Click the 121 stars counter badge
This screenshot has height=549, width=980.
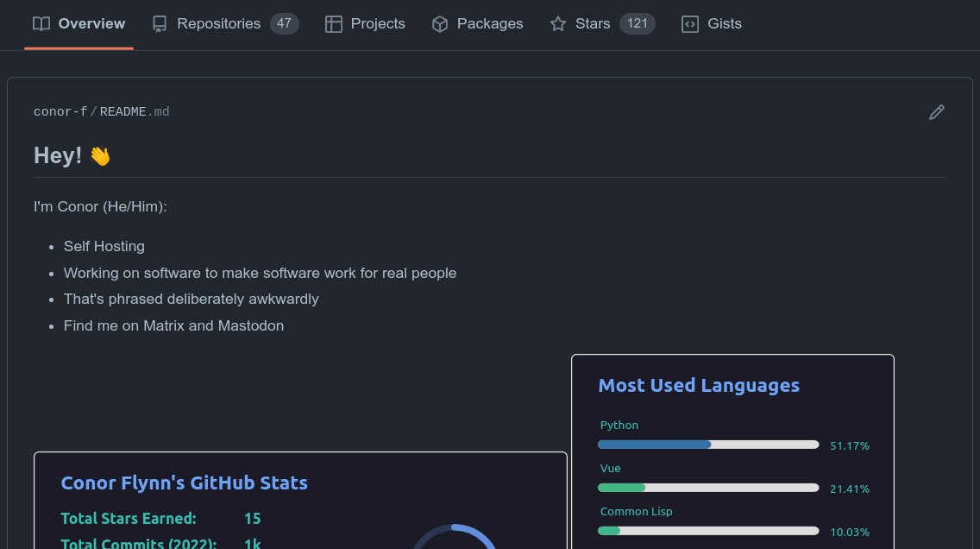[x=637, y=24]
